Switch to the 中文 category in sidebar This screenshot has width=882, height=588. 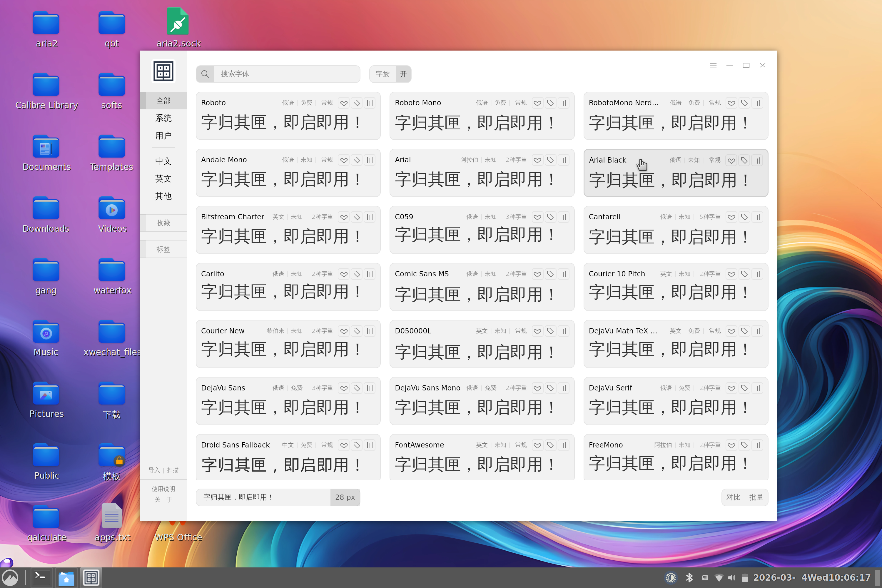pyautogui.click(x=163, y=161)
